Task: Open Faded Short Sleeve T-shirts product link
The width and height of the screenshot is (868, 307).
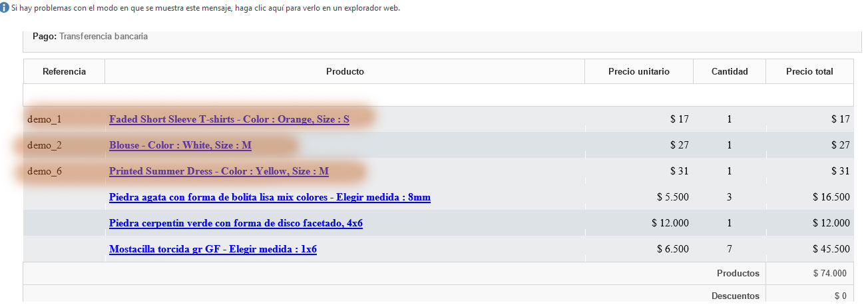Action: pyautogui.click(x=229, y=119)
